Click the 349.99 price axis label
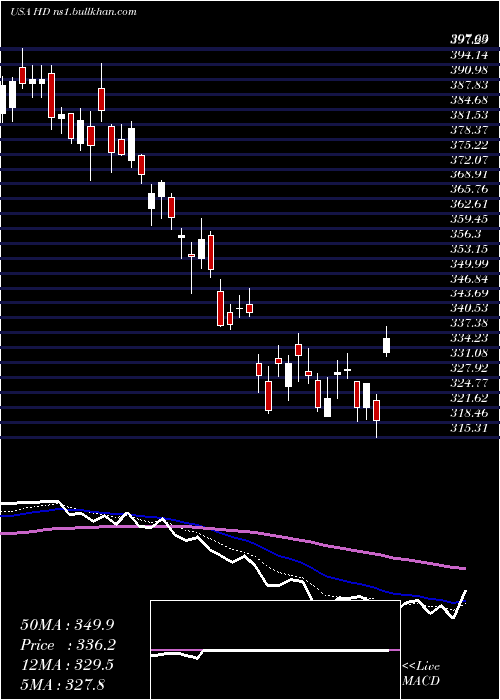 point(469,264)
